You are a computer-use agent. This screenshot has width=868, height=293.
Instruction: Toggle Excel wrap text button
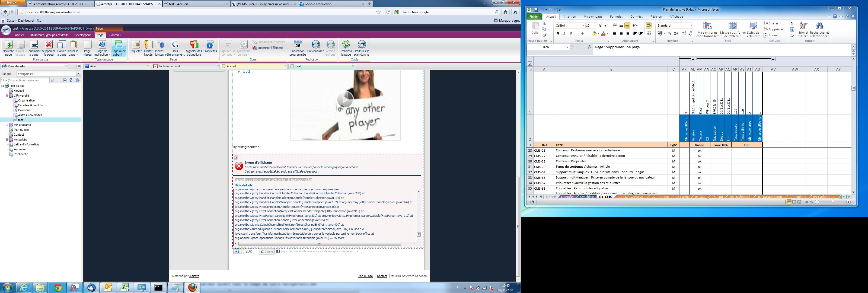pos(649,26)
